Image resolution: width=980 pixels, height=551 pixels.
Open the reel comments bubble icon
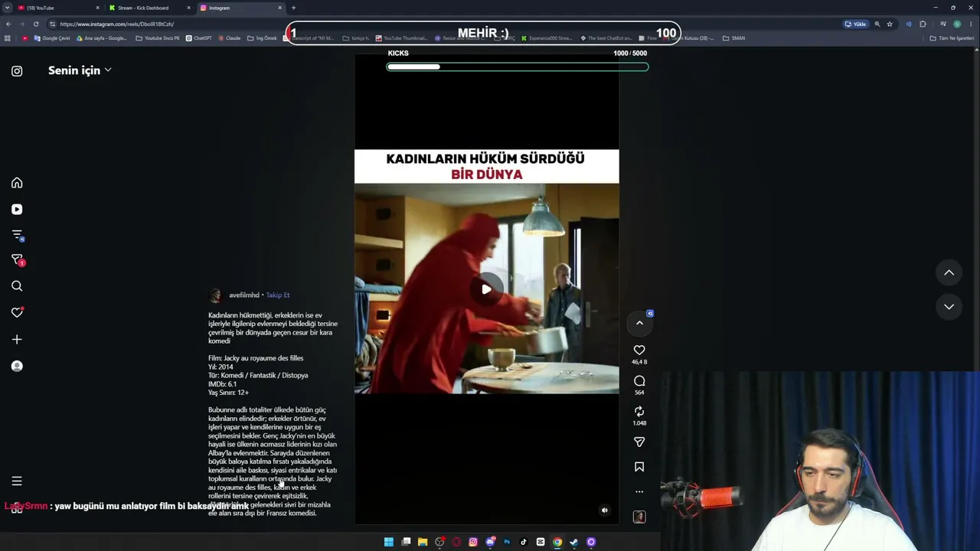coord(639,381)
